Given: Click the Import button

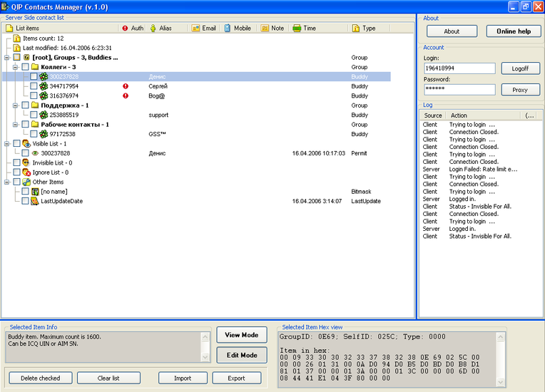Looking at the screenshot, I should pyautogui.click(x=183, y=378).
